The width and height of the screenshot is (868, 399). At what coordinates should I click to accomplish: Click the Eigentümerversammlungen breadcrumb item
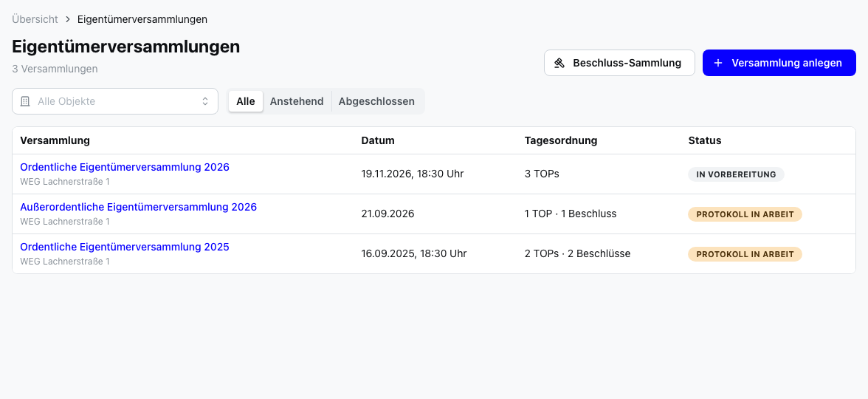142,19
